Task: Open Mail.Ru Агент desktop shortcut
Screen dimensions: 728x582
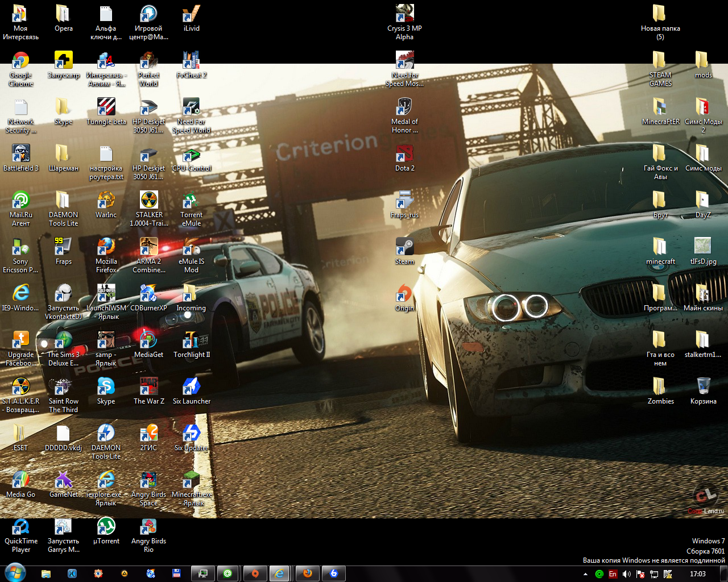Action: click(x=21, y=200)
